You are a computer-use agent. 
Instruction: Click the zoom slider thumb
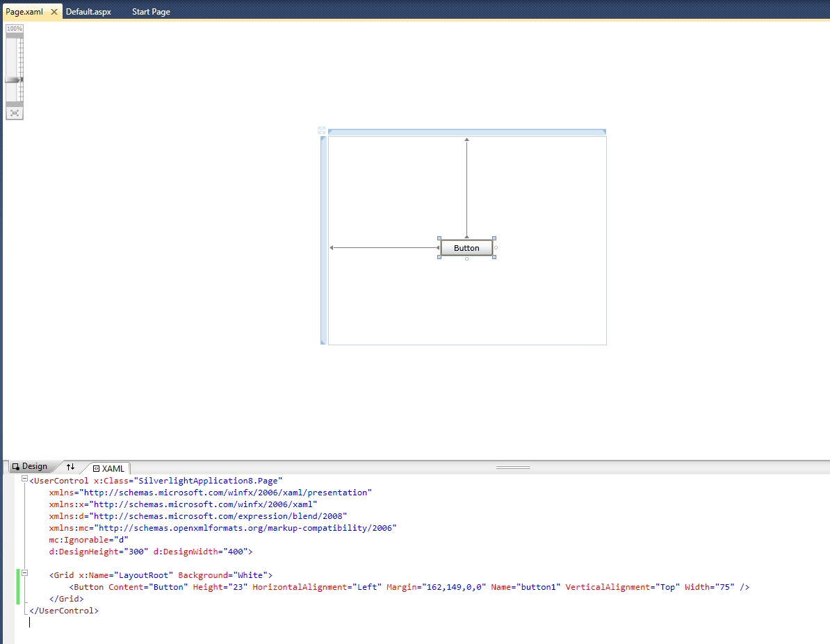(14, 80)
